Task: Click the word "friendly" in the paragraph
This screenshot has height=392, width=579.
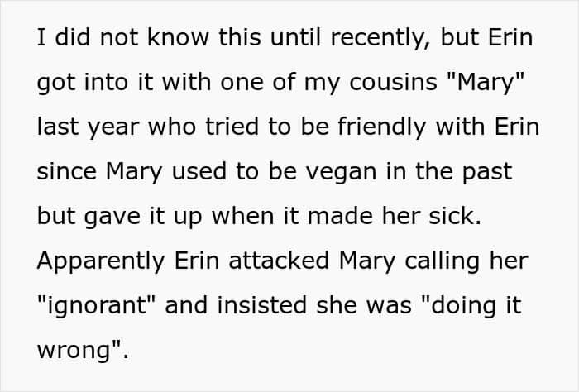Action: tap(382, 127)
